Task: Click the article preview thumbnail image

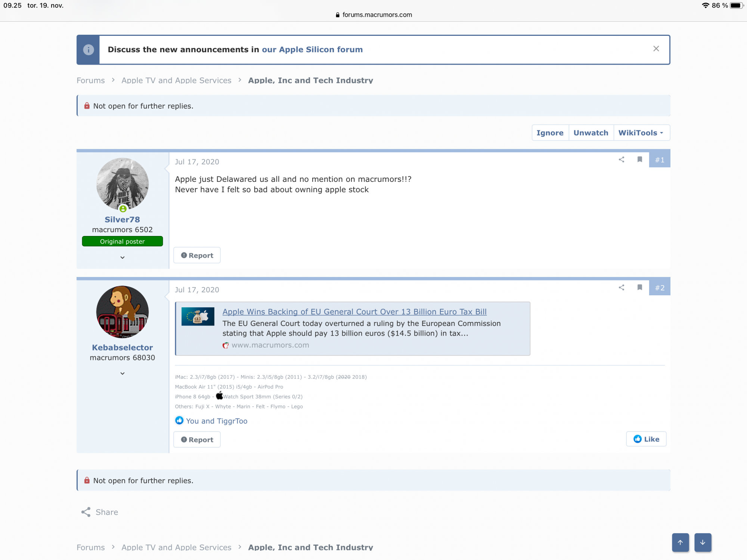Action: (x=198, y=317)
